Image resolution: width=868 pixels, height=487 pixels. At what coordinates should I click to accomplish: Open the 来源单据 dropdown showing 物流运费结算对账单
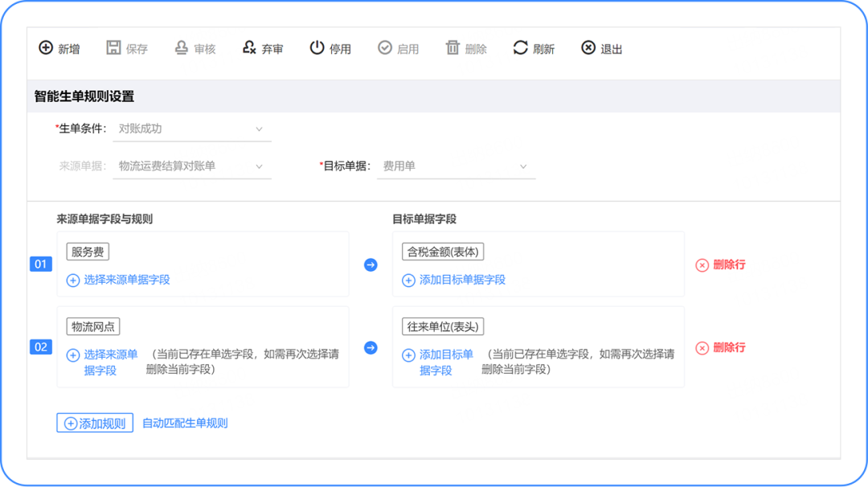(192, 166)
